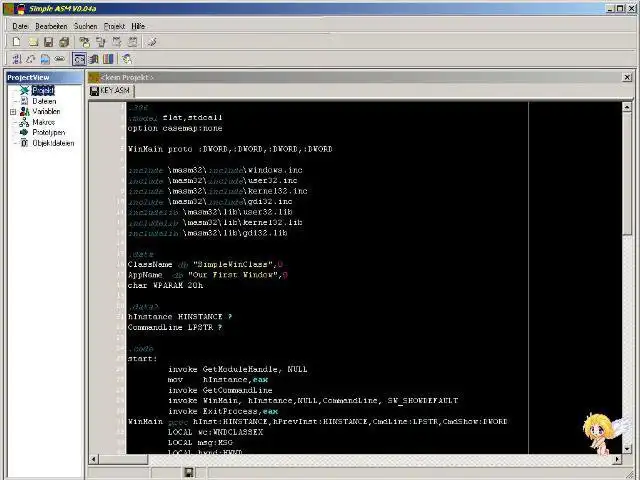
Task: Click the editor scroll up arrow
Action: (x=627, y=107)
